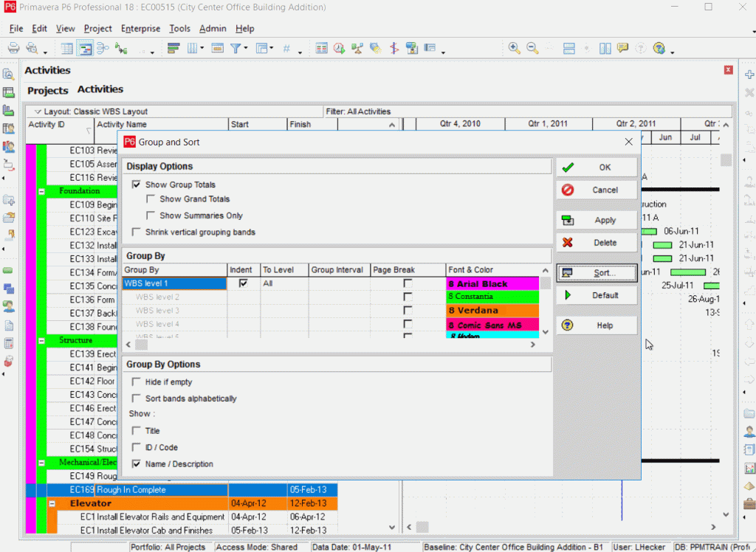This screenshot has height=552, width=756.
Task: Click the blue plus Add icon on right sidebar
Action: (749, 75)
